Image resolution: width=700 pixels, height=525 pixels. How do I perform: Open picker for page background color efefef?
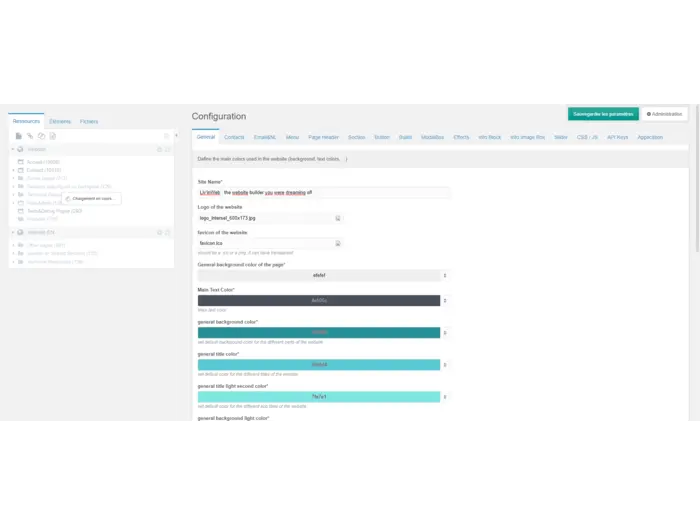445,275
